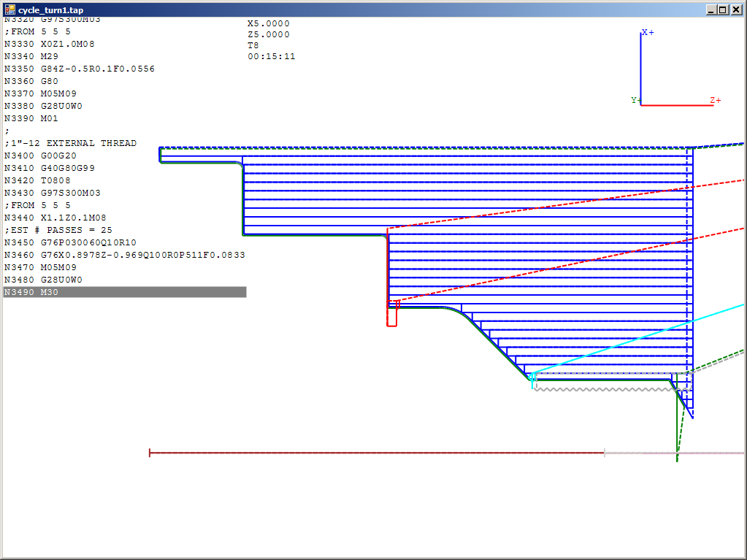
Task: Minimize the cycle_turn1.tap window
Action: pos(711,9)
